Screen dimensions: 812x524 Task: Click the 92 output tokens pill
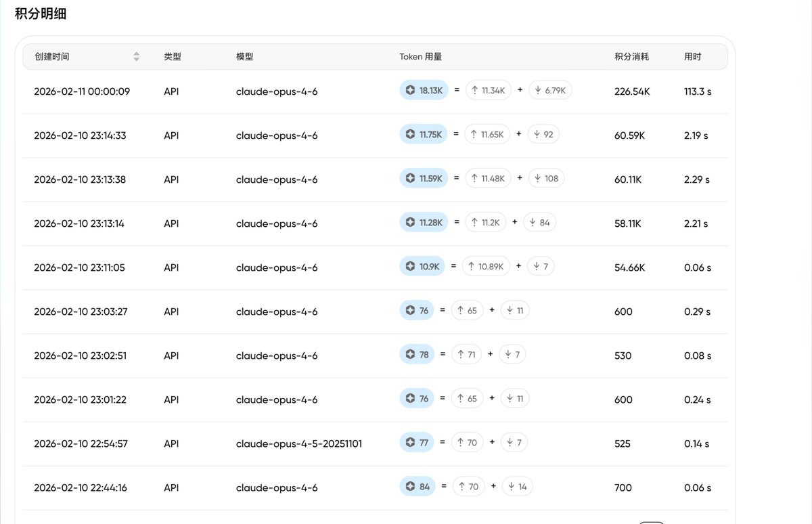click(543, 135)
